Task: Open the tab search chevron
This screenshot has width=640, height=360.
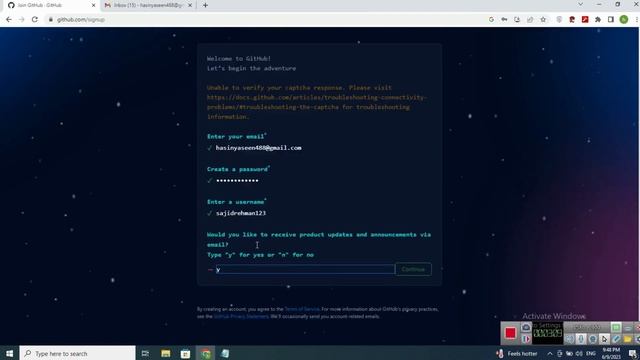Action: pyautogui.click(x=580, y=4)
